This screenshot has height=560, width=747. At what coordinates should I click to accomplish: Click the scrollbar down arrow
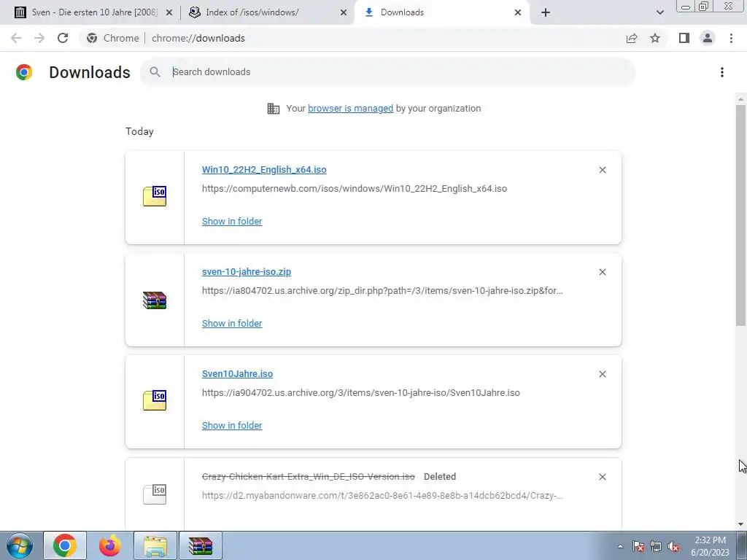coord(740,524)
